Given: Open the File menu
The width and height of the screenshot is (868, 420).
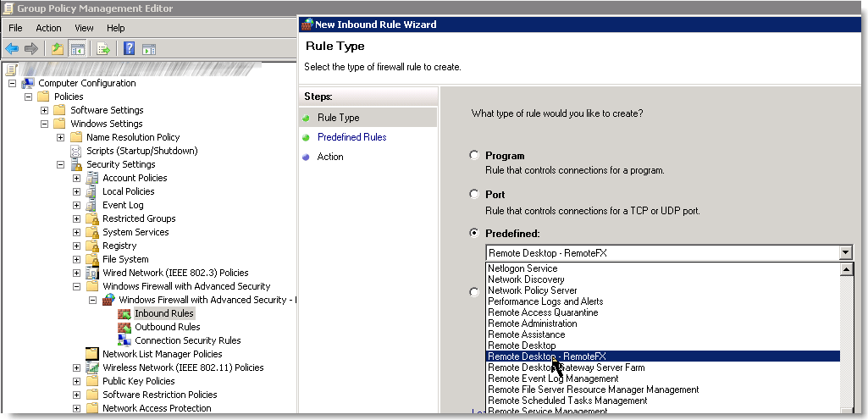Looking at the screenshot, I should (15, 28).
